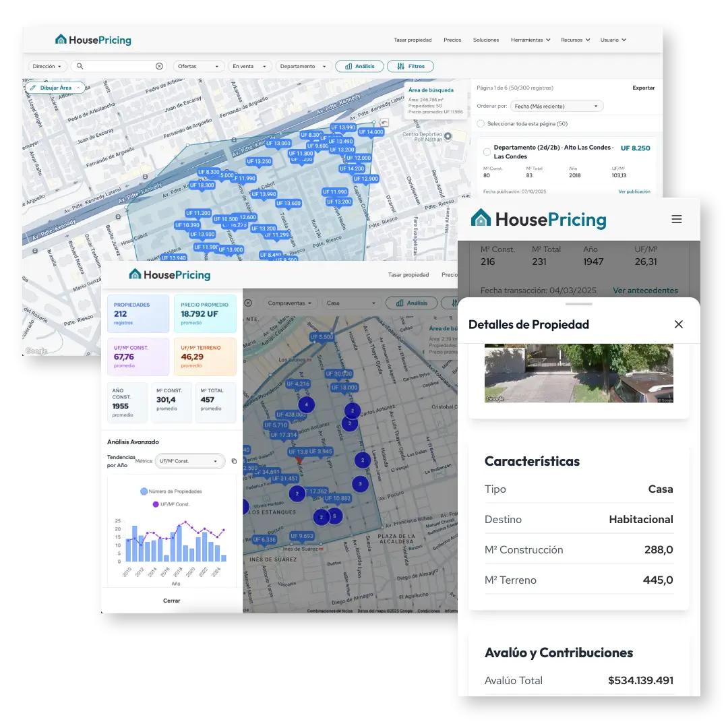Image resolution: width=728 pixels, height=728 pixels.
Task: Click the undo arrow icon on map
Action: (x=384, y=122)
